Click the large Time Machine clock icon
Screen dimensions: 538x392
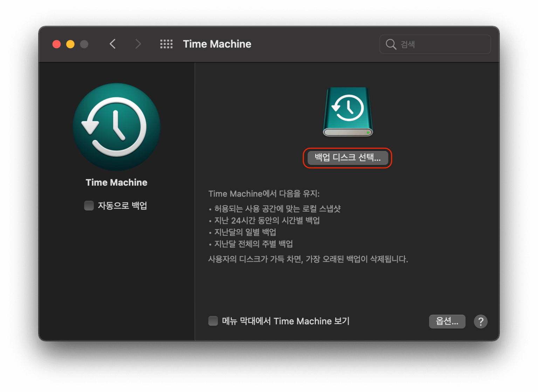coord(116,127)
